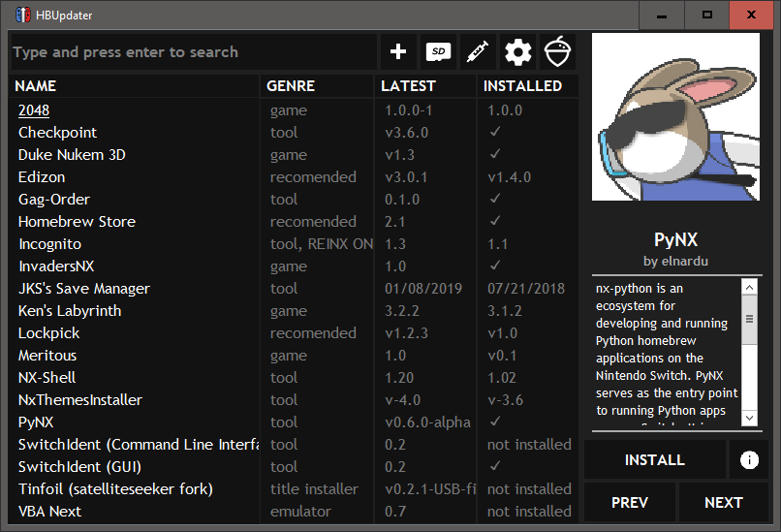The width and height of the screenshot is (781, 532).
Task: Click the checkmark in the Checkpoint row
Action: pos(494,132)
